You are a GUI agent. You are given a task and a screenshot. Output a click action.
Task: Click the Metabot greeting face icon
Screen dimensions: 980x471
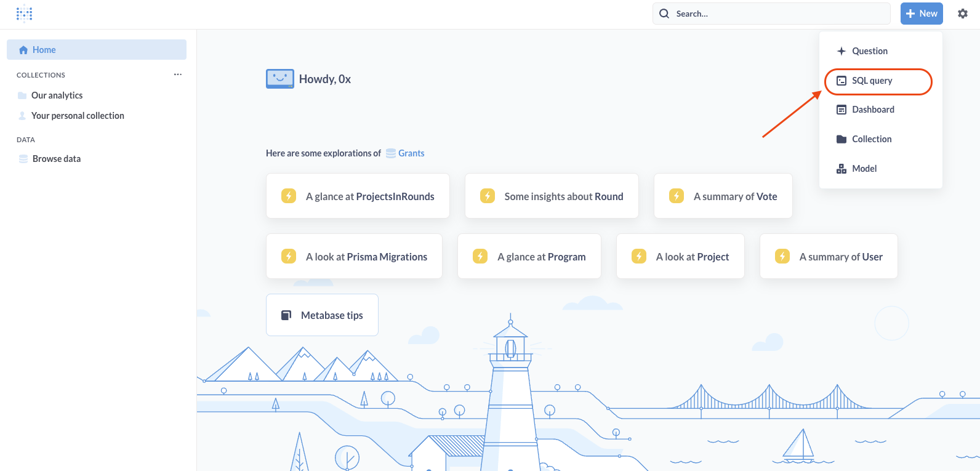[280, 79]
